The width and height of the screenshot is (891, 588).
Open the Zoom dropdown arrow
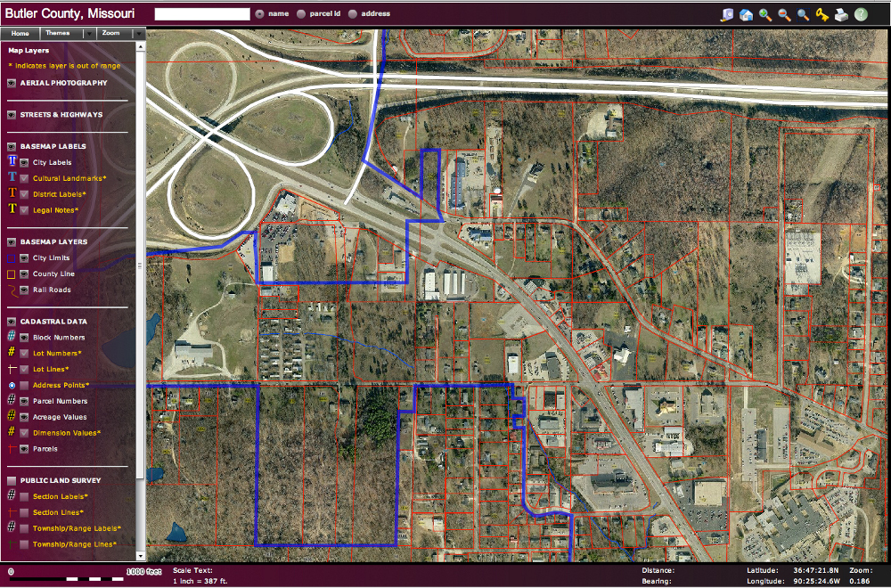tap(137, 33)
